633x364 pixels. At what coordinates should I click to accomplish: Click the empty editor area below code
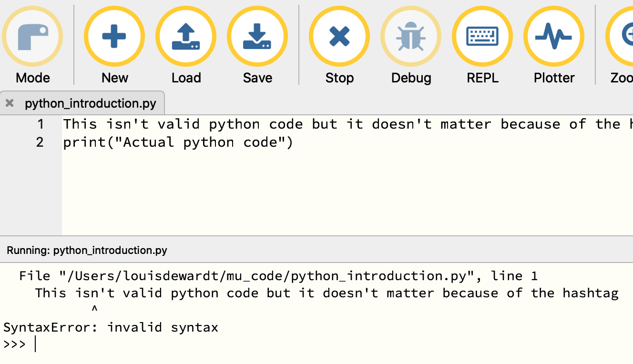tap(347, 193)
